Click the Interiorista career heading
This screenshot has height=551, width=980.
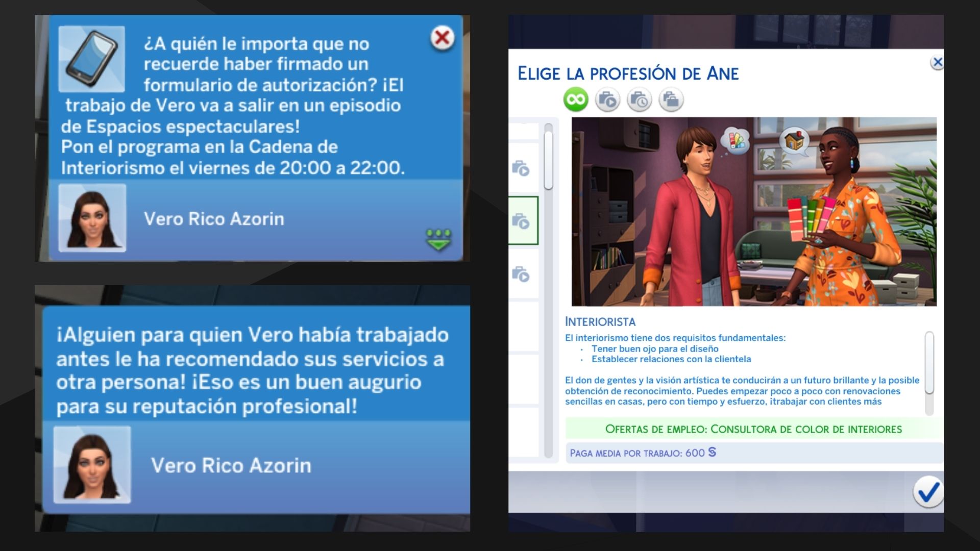(x=600, y=322)
